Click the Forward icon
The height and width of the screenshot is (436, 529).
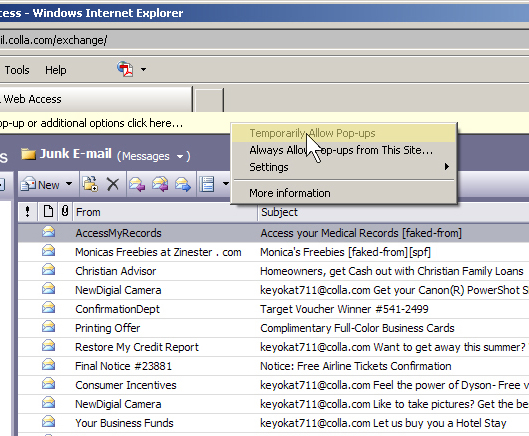183,185
